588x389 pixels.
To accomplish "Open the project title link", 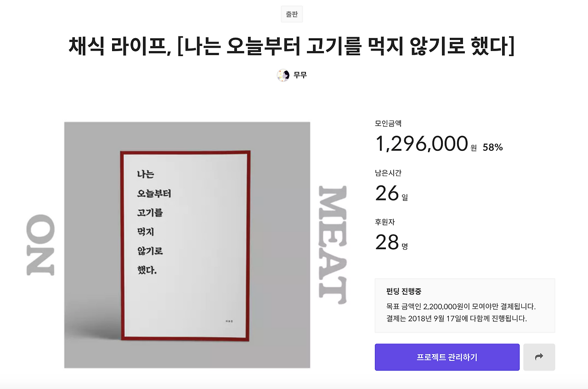I will click(294, 46).
